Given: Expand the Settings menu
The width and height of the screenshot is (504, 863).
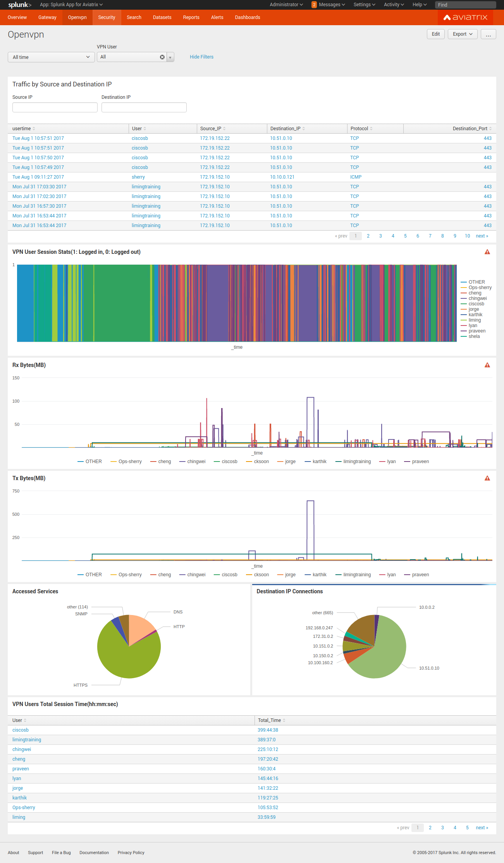Looking at the screenshot, I should 365,5.
